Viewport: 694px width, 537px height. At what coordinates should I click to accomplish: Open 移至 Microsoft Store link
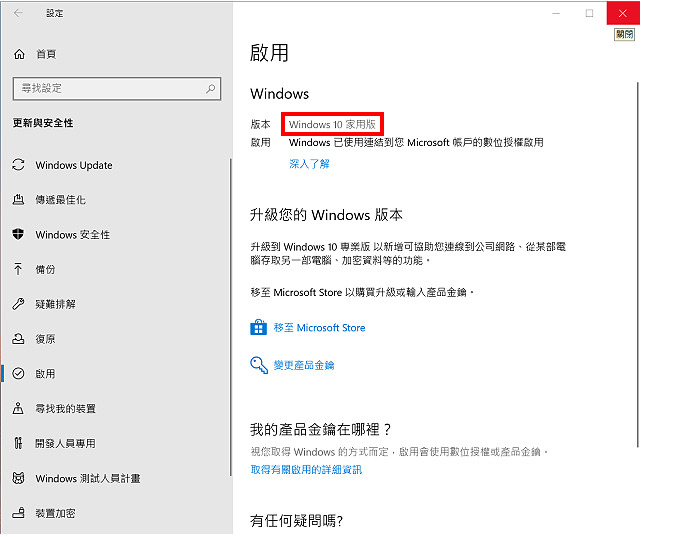[319, 328]
